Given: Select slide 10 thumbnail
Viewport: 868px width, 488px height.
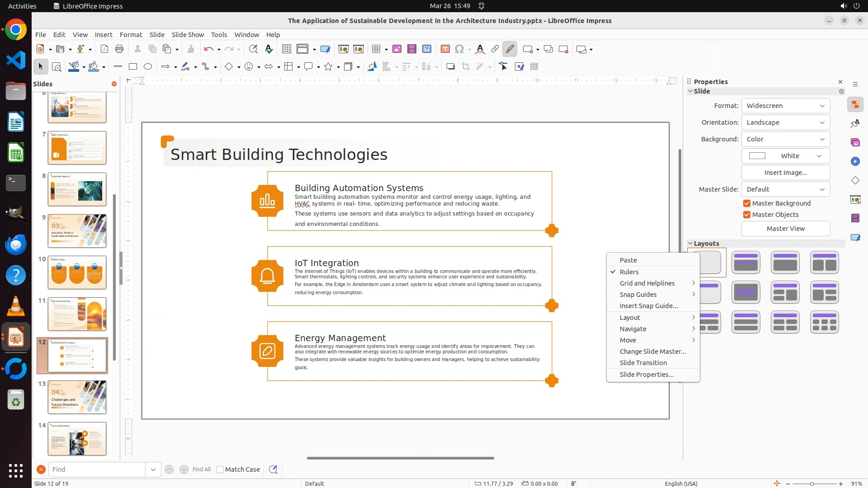Looking at the screenshot, I should [x=77, y=272].
